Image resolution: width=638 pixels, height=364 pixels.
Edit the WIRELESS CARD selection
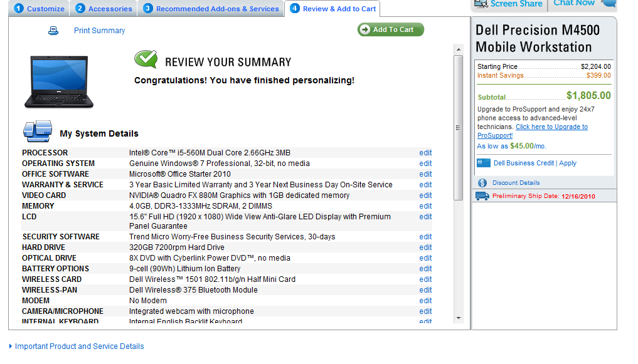tap(425, 279)
